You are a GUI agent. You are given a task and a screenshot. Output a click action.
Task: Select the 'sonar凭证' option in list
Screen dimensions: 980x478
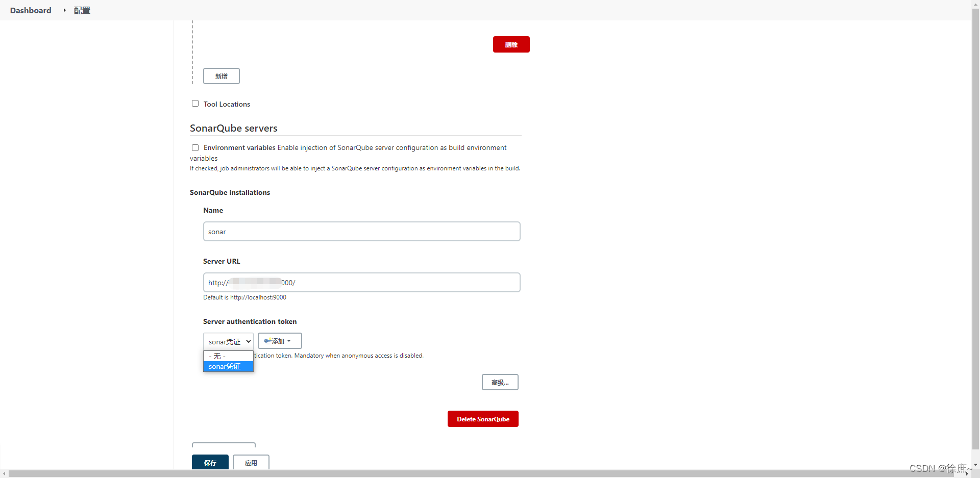pyautogui.click(x=228, y=366)
